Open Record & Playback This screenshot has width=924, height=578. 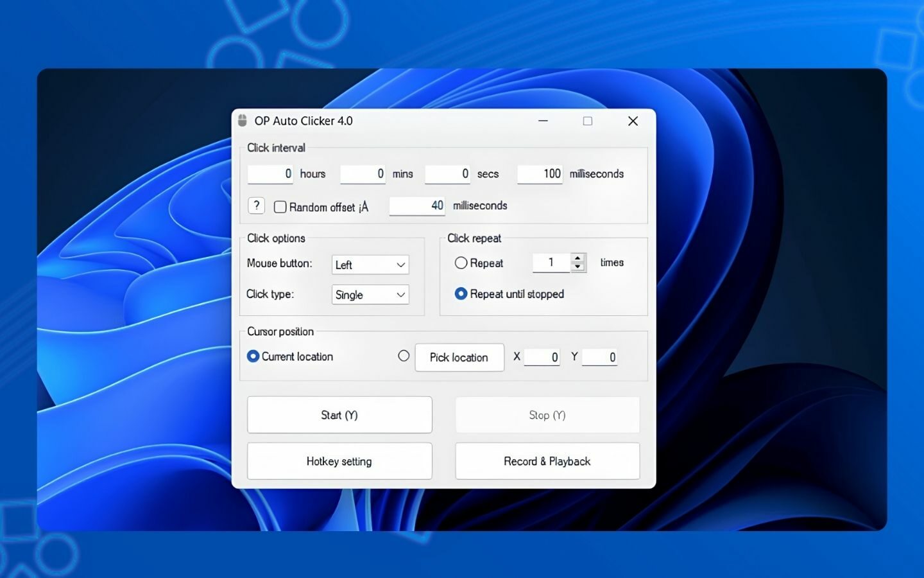(x=547, y=461)
